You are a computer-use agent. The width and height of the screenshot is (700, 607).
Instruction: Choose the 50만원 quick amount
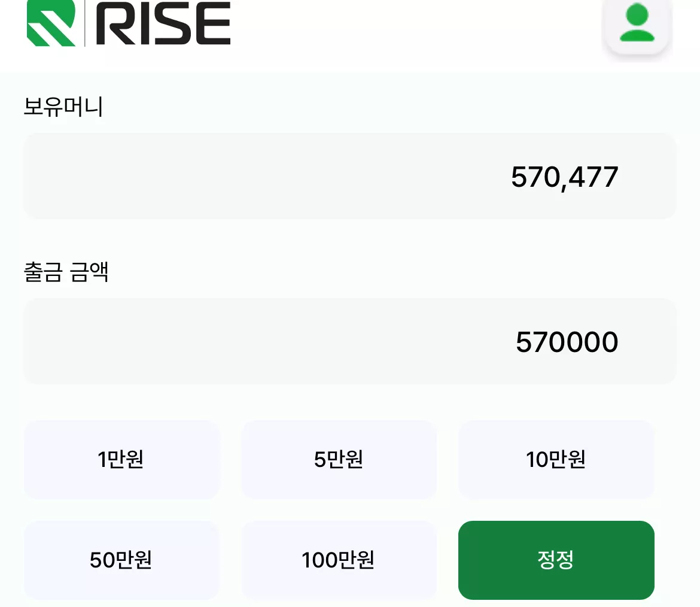(x=121, y=560)
